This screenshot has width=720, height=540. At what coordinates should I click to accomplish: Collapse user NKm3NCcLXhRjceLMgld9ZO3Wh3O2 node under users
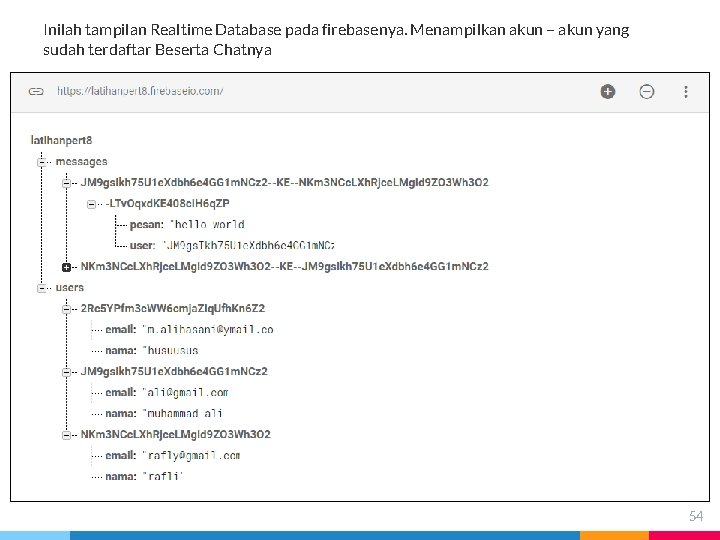point(67,435)
